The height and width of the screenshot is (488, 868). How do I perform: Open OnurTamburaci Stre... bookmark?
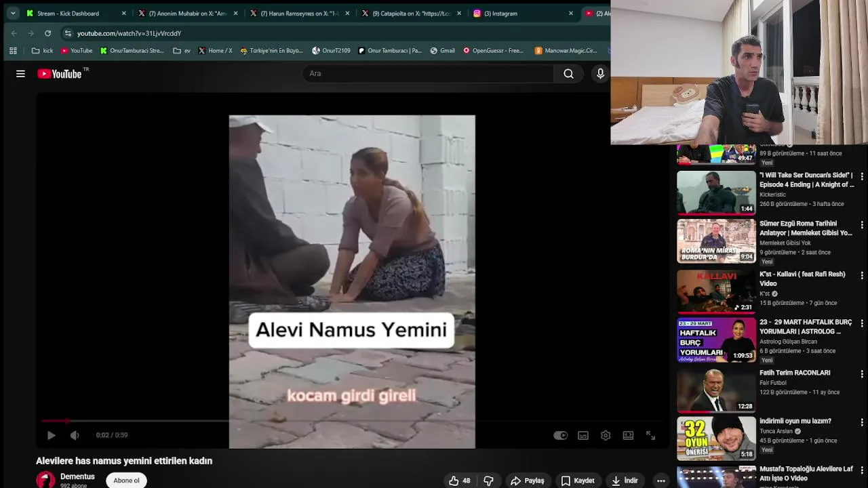132,50
